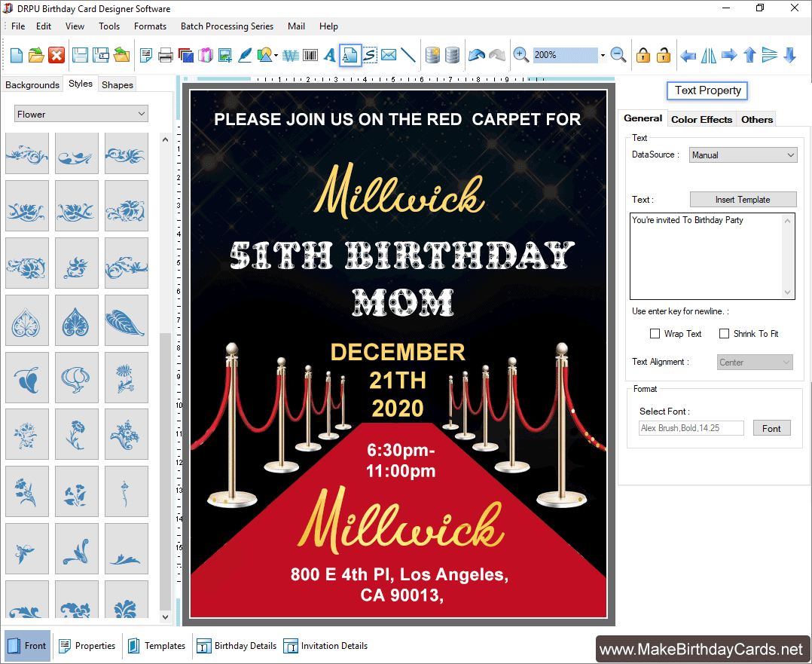Switch to the Color Effects tab
The height and width of the screenshot is (664, 812).
pyautogui.click(x=701, y=119)
